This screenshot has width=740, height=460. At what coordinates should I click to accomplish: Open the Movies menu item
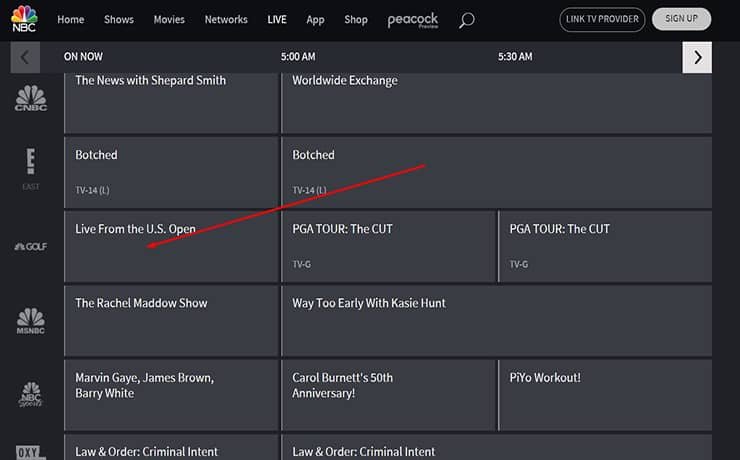click(169, 19)
